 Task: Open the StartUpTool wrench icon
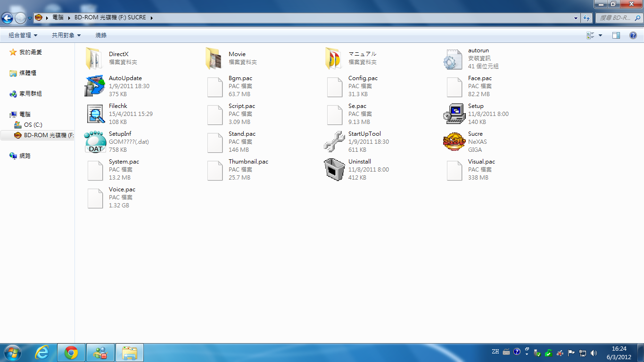(334, 142)
